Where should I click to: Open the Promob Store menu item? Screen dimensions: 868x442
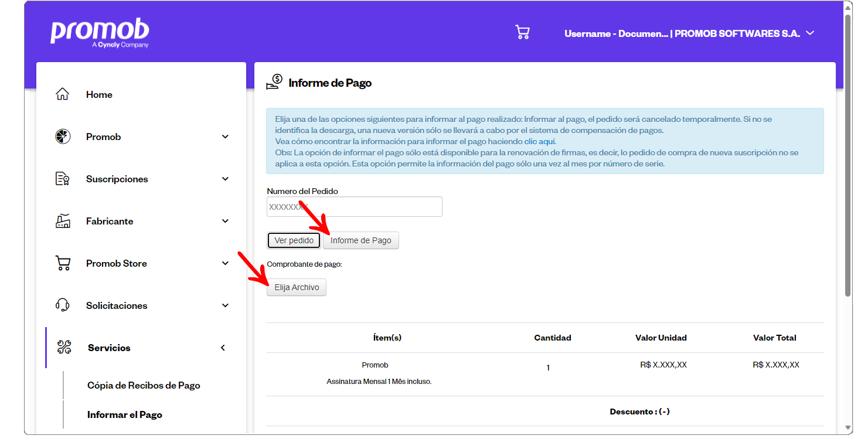tap(117, 263)
